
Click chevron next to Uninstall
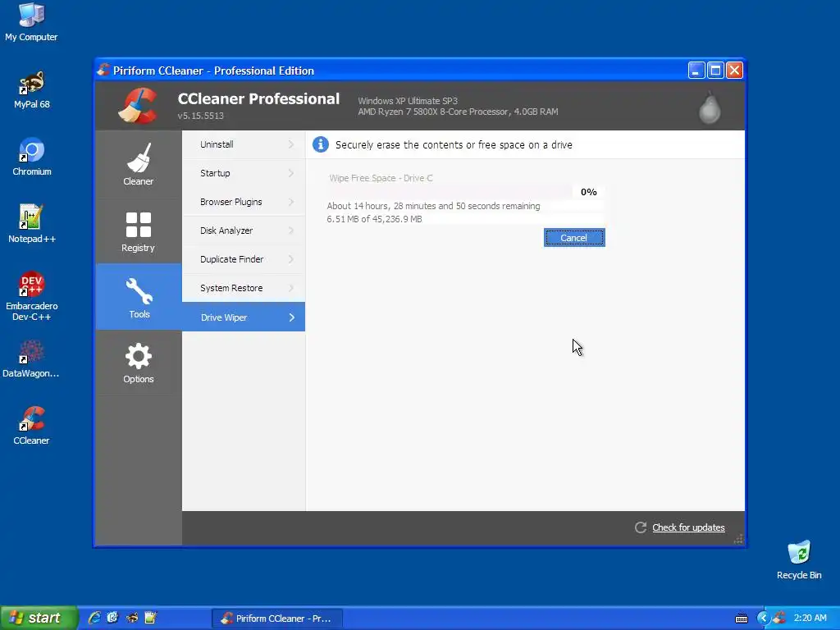pos(291,144)
